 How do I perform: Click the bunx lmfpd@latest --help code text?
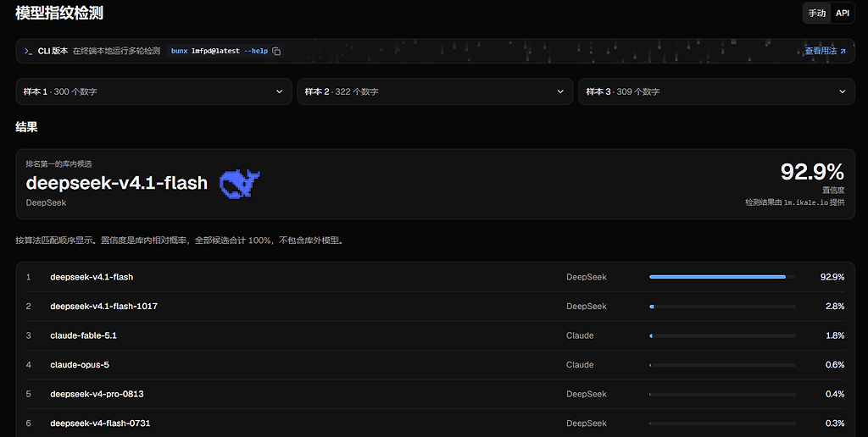220,51
